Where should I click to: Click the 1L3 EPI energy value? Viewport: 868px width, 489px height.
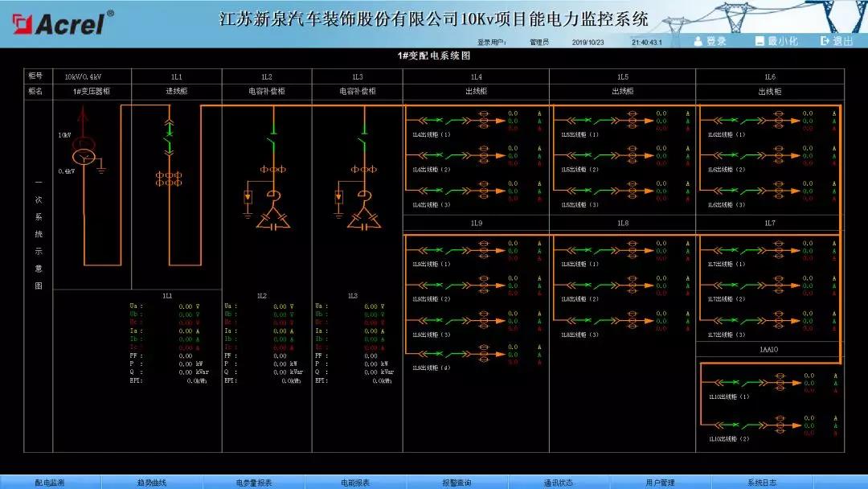click(383, 381)
